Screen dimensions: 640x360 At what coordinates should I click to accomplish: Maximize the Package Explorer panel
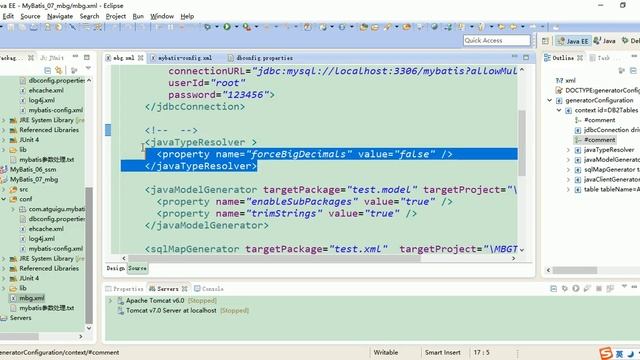(87, 58)
